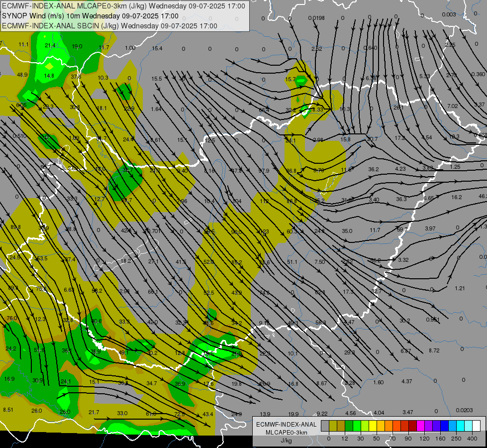Screen dimensions: 487x448
Task: Click the legend tick label 50
Action: tap(376, 439)
